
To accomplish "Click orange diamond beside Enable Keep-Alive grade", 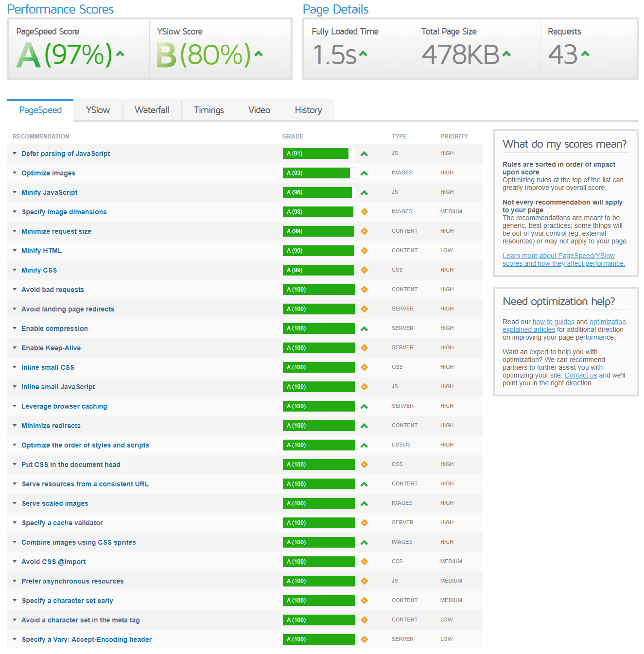I will coord(364,348).
